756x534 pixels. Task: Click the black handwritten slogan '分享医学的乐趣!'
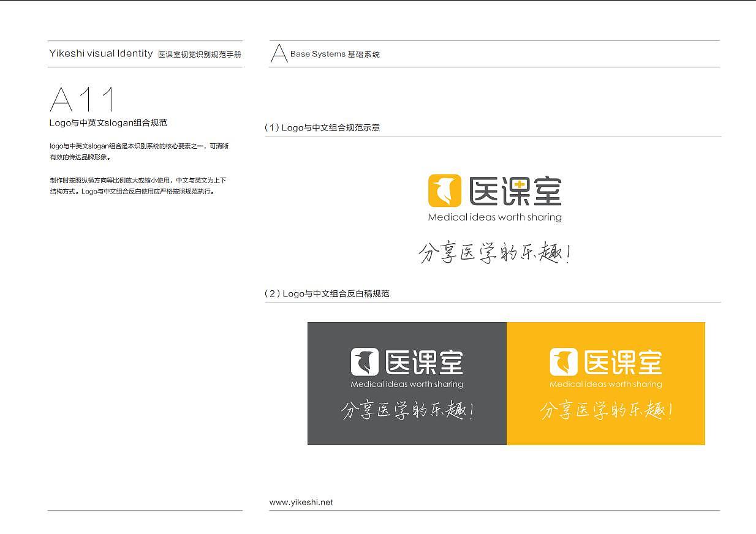click(495, 253)
